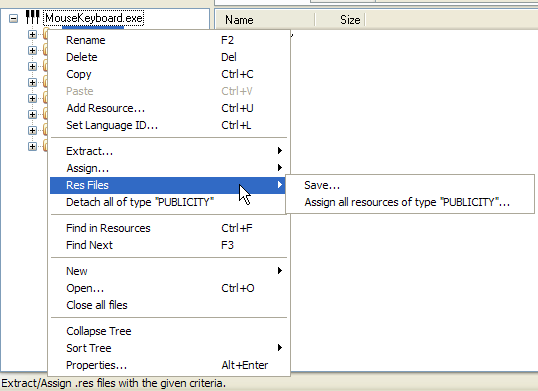This screenshot has height=391, width=538.
Task: Select Close all files
Action: pyautogui.click(x=168, y=305)
